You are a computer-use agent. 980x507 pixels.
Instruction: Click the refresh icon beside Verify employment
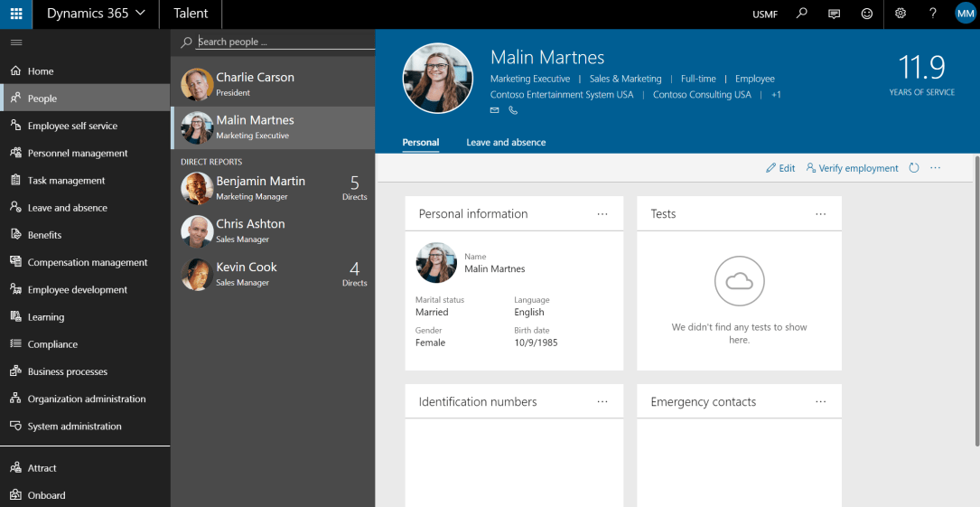click(x=914, y=168)
